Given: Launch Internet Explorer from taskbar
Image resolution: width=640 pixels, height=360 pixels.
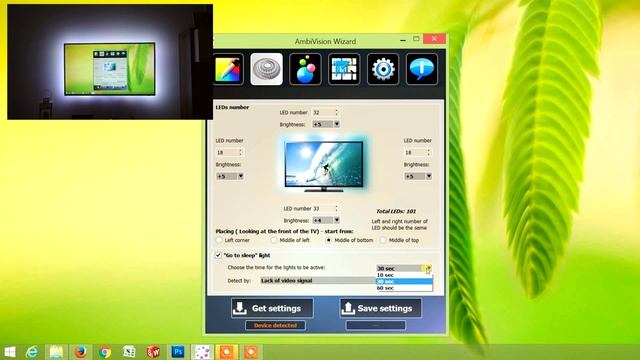Looking at the screenshot, I should point(32,352).
